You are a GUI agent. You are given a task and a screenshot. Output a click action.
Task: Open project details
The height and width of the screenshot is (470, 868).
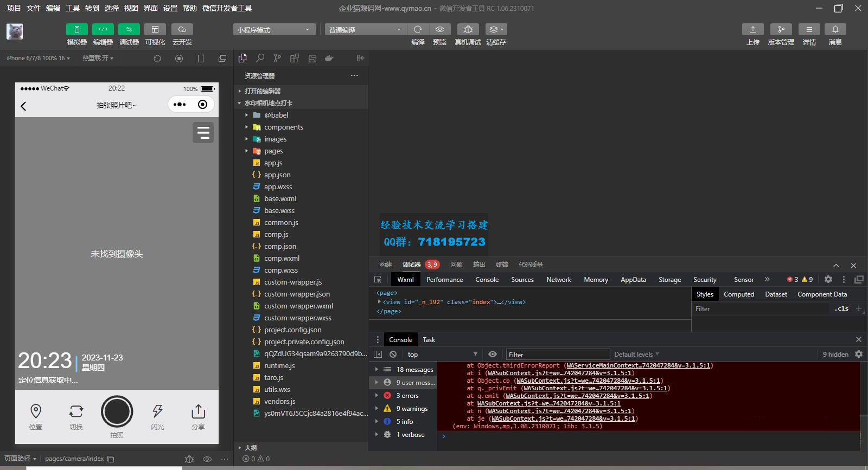pyautogui.click(x=809, y=29)
